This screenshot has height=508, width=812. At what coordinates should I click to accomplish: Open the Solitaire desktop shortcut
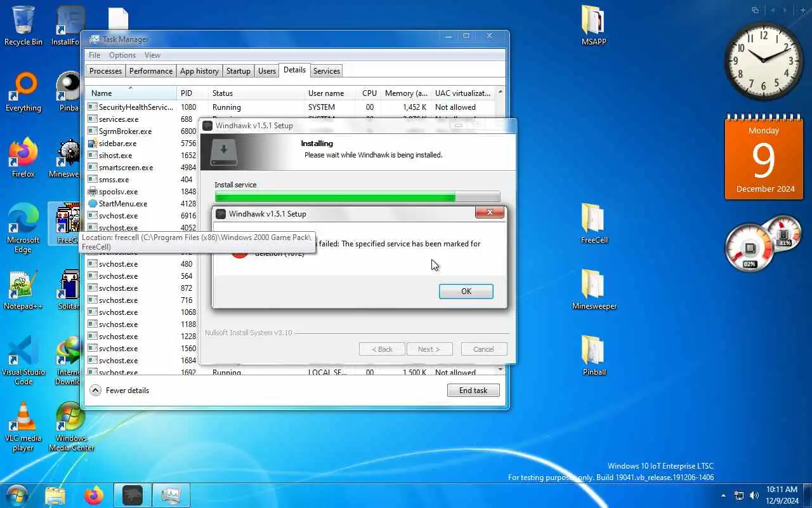click(68, 290)
